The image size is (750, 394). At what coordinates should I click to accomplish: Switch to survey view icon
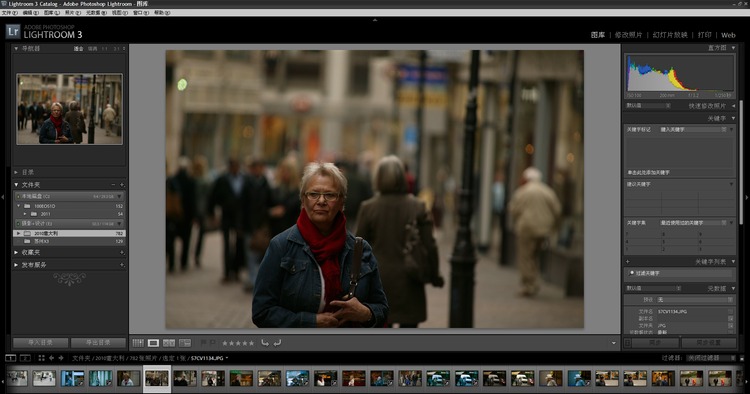pos(185,343)
